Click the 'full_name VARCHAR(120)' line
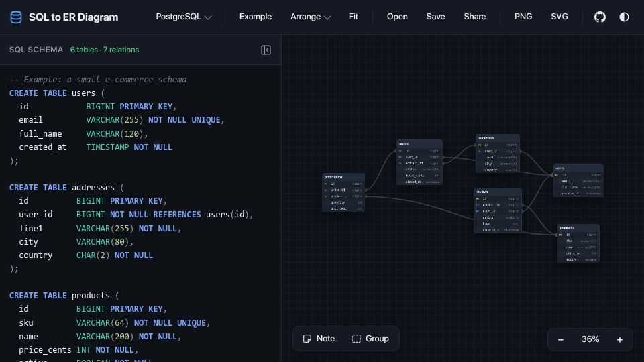The height and width of the screenshot is (362, 644). (x=83, y=134)
